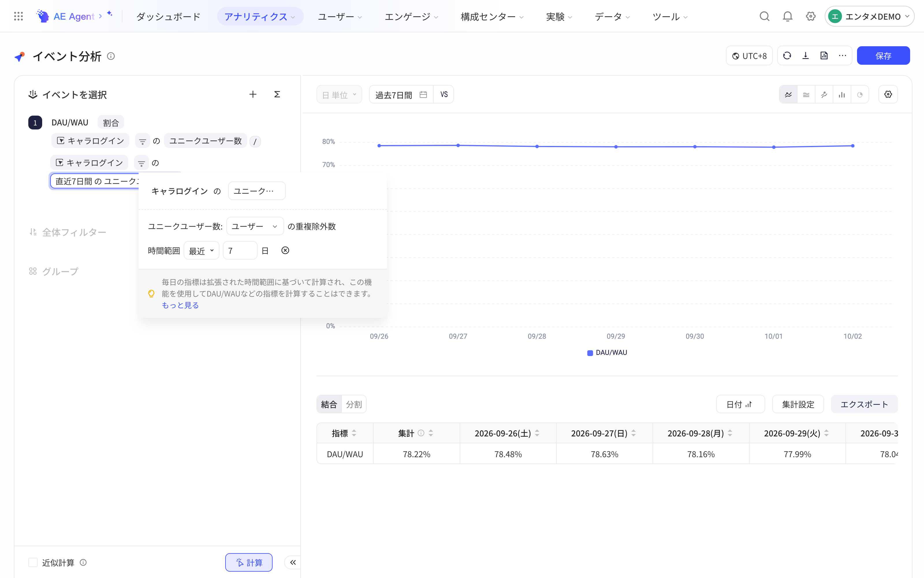
Task: Switch table to 結合 view
Action: (x=329, y=404)
